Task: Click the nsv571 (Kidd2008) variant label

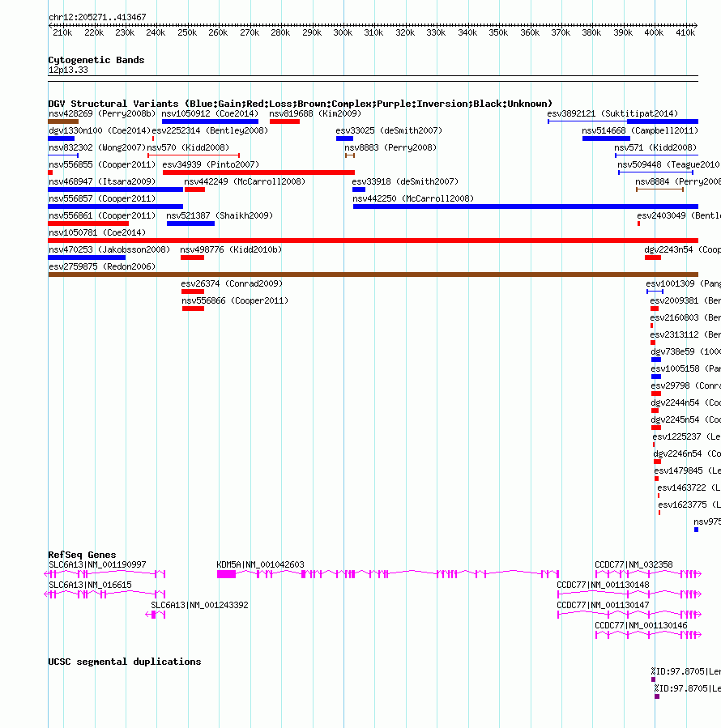Action: point(655,147)
